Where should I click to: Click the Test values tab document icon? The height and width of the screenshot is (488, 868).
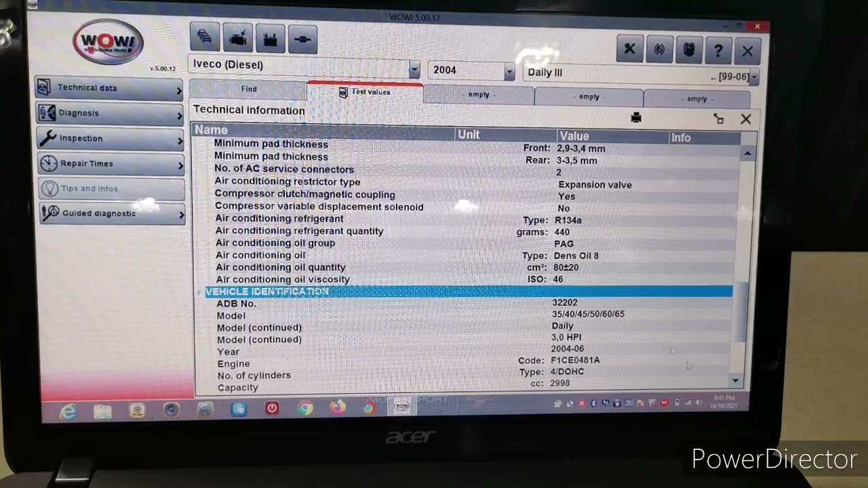(343, 92)
